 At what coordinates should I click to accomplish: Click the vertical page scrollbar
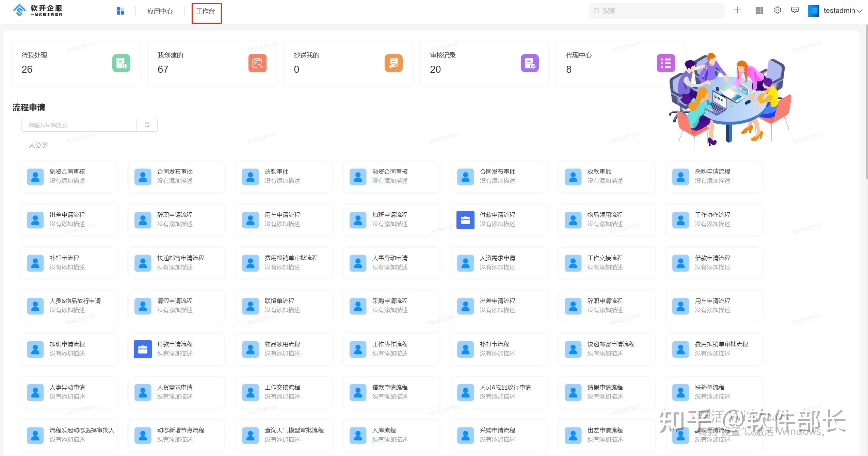866,102
